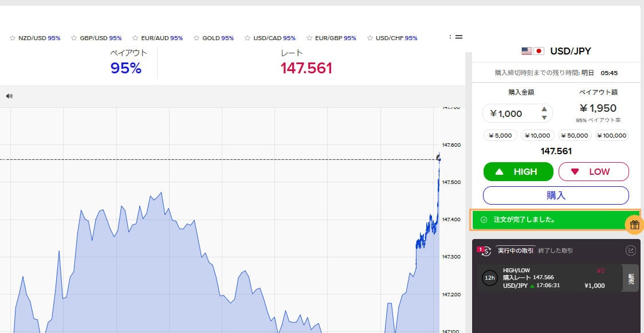Screen dimensions: 644x333
Task: Favorite EUR/GBP with its star icon
Action: pyautogui.click(x=309, y=38)
